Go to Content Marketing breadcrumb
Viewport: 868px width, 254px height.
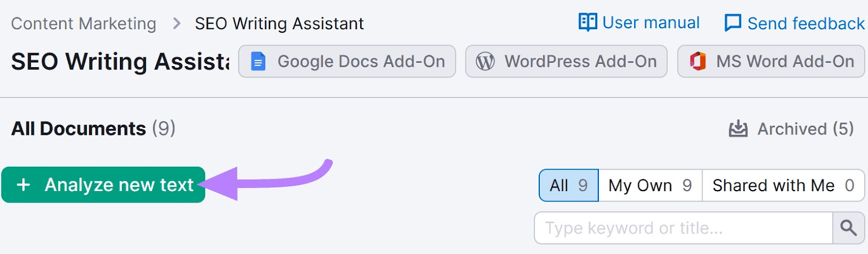[84, 23]
